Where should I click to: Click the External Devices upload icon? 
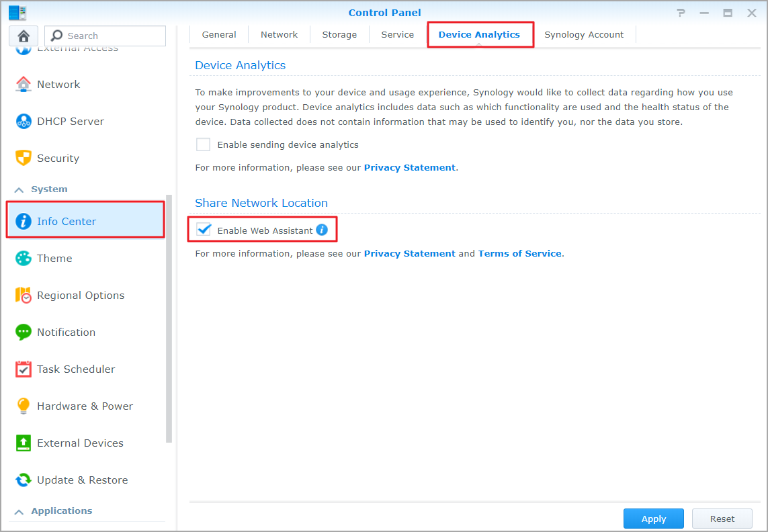[23, 443]
